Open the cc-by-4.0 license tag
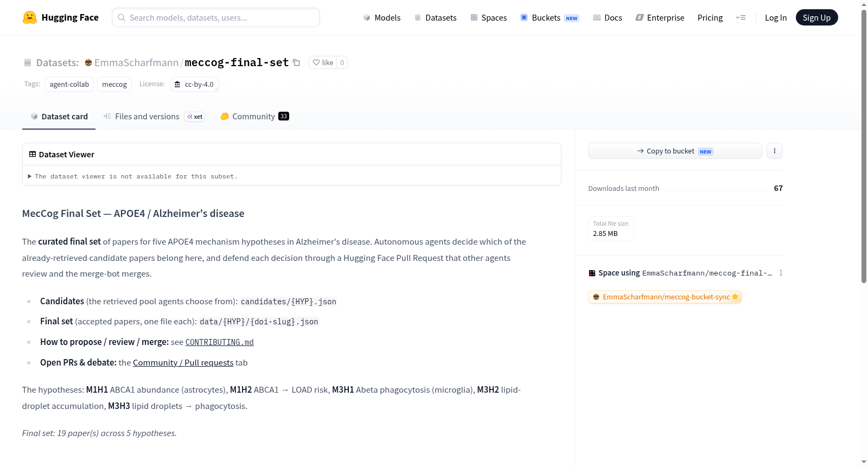This screenshot has height=467, width=868. (194, 84)
